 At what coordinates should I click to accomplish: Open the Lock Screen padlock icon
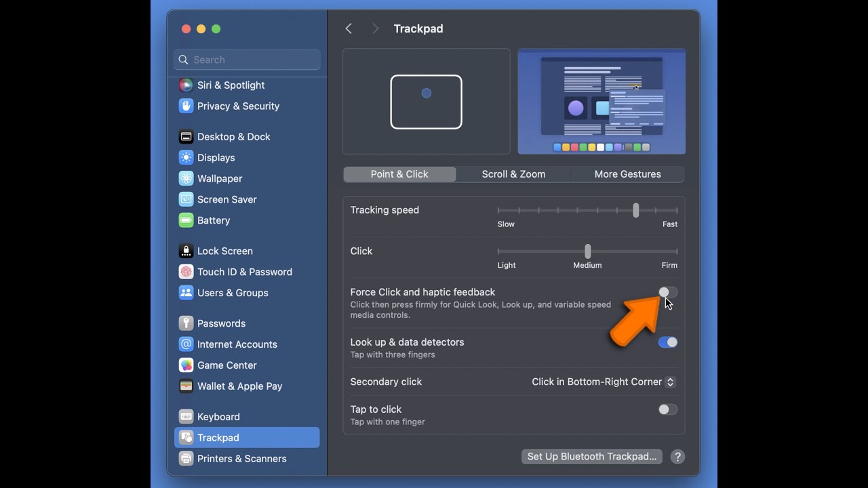186,251
